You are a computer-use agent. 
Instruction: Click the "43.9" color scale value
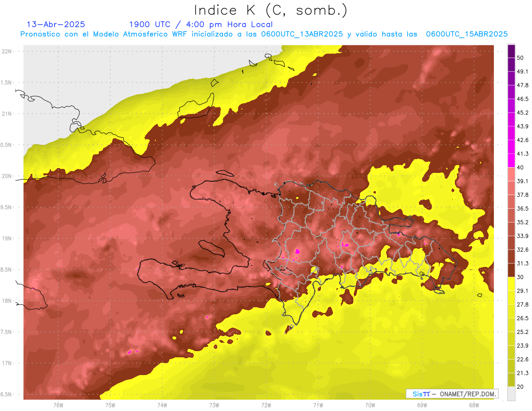pyautogui.click(x=523, y=126)
